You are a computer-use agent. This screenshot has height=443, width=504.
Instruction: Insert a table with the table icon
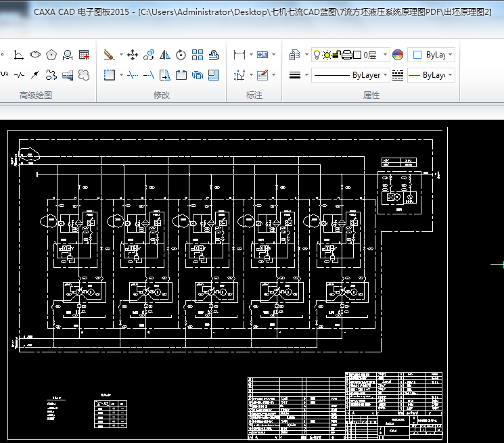pos(84,55)
